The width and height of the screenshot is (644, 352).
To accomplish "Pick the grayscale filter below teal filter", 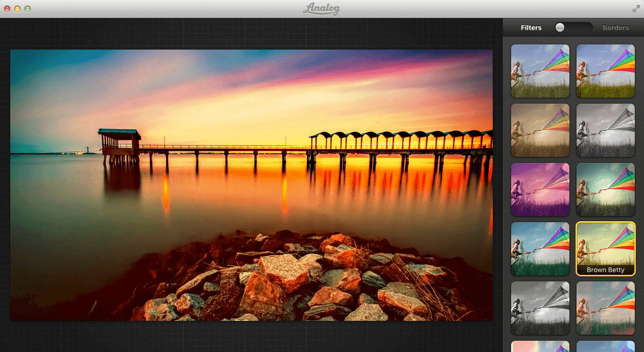I will [x=540, y=308].
